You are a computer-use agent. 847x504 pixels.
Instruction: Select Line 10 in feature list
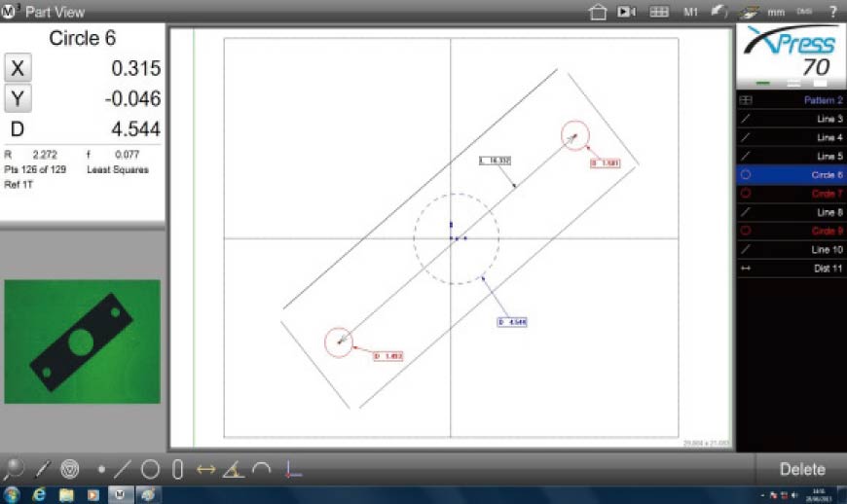[792, 249]
